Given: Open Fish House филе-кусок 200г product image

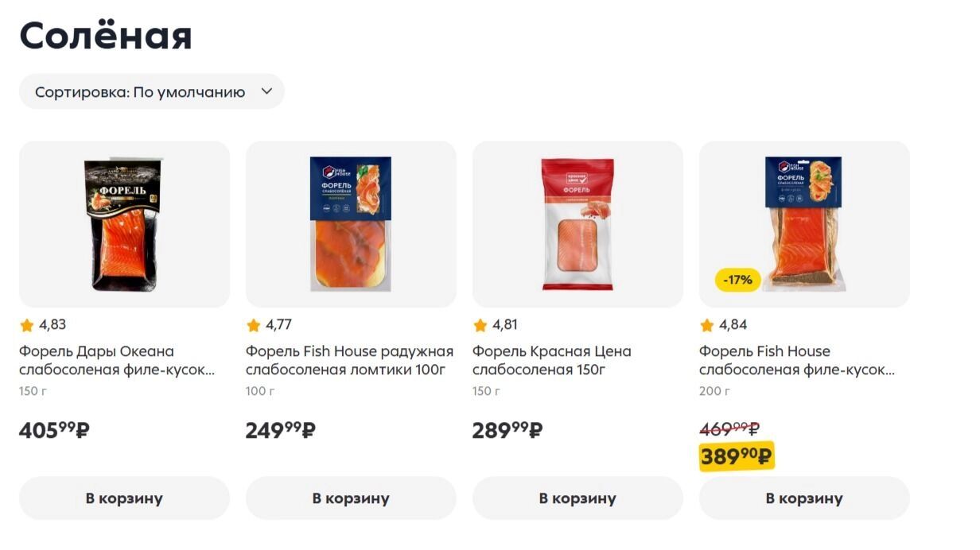Looking at the screenshot, I should (804, 224).
